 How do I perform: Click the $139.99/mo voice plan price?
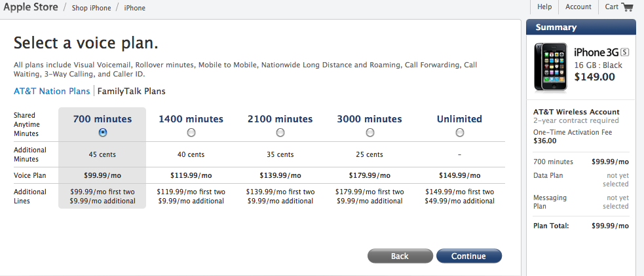coord(280,175)
